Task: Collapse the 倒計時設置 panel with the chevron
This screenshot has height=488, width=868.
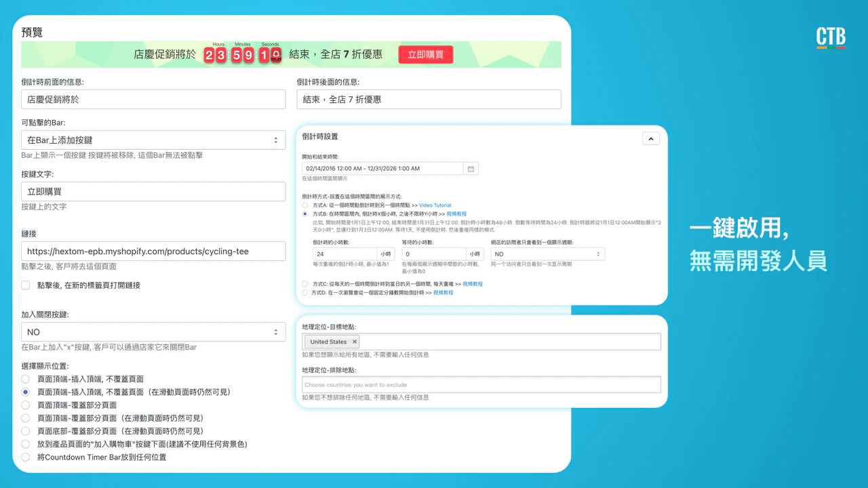Action: (650, 138)
